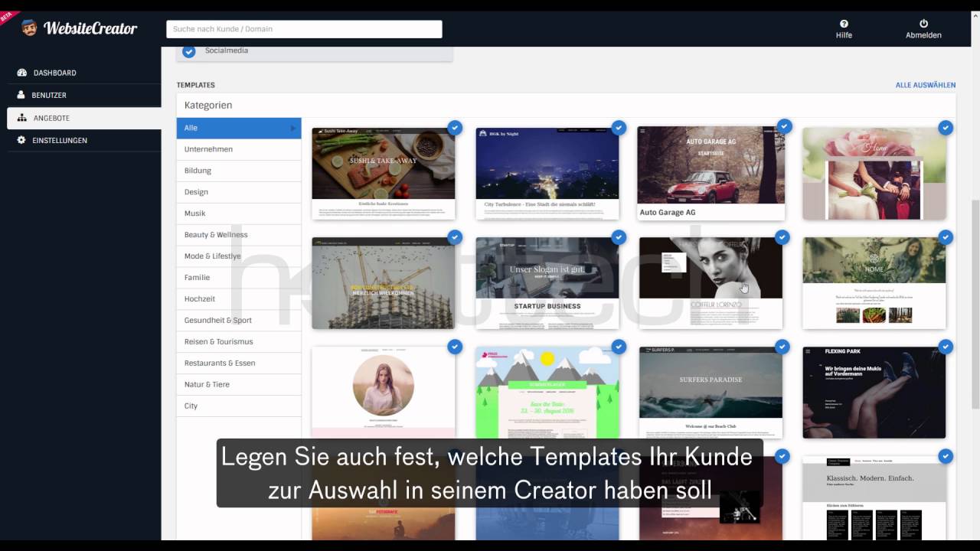Open the Hochzeit category

[200, 298]
